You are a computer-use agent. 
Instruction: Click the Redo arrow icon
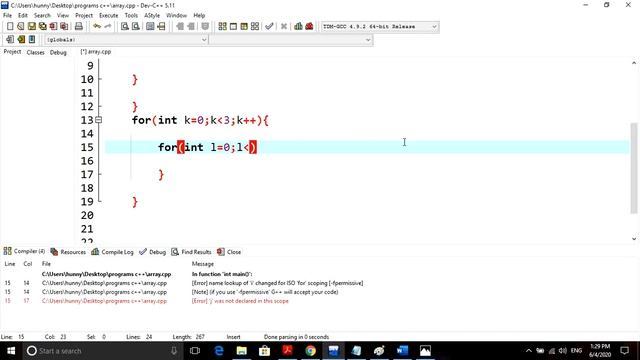tap(108, 26)
